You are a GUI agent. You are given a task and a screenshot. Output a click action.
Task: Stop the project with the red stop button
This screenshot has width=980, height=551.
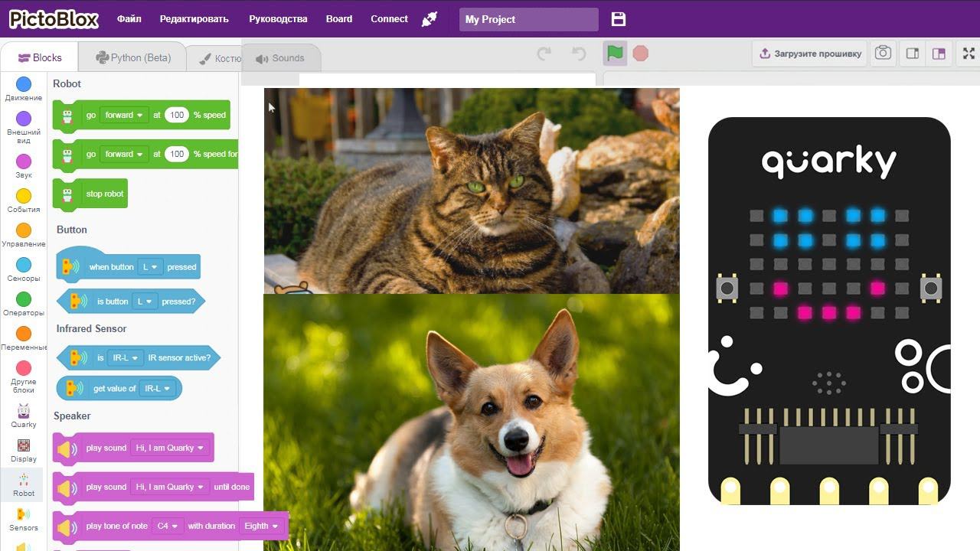click(641, 54)
